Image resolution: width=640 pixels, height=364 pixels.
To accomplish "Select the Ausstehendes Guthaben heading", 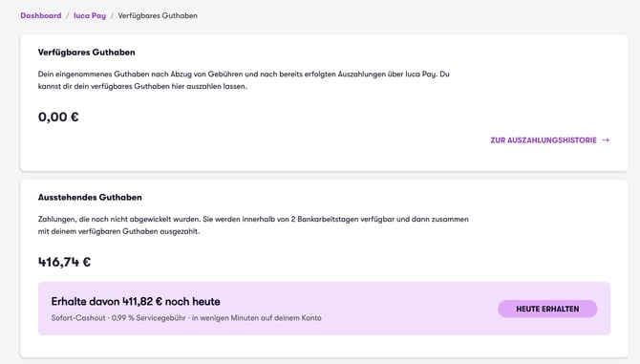I will pyautogui.click(x=90, y=197).
